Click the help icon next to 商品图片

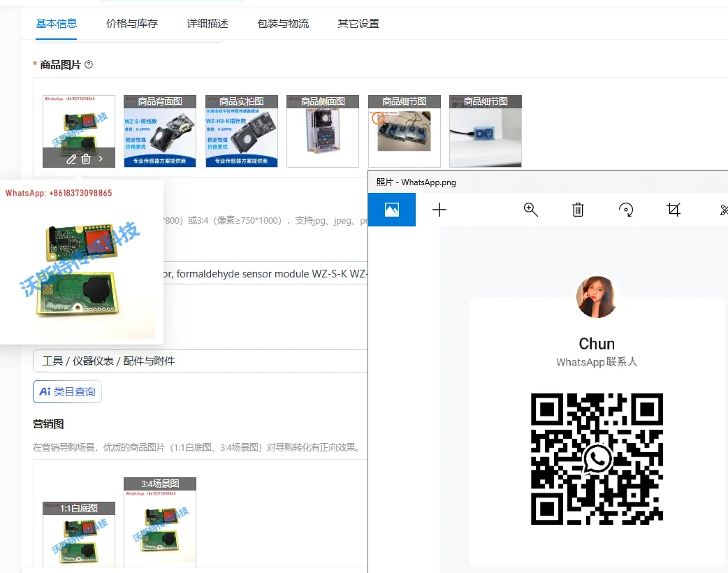coord(89,65)
